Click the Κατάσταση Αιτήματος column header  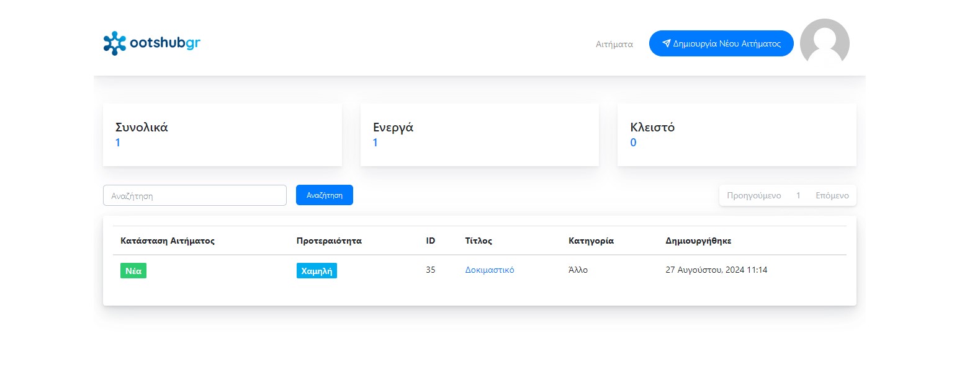(168, 241)
